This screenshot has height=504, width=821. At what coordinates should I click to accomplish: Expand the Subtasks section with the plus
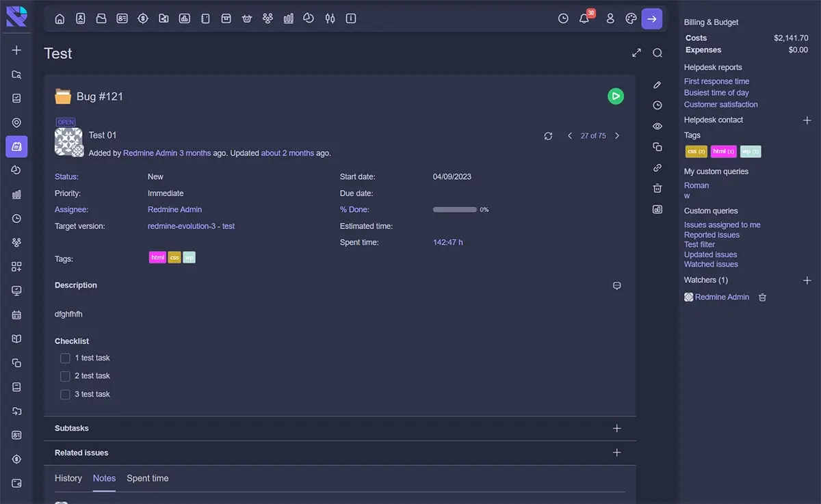(616, 427)
